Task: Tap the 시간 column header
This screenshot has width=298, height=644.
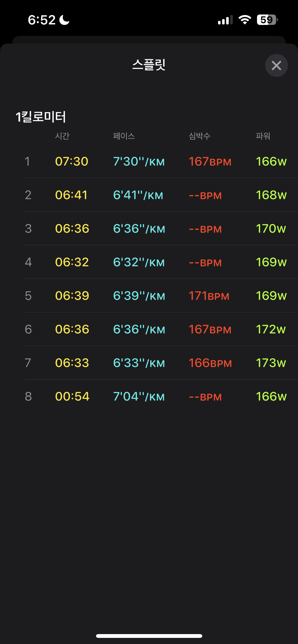Action: (62, 136)
